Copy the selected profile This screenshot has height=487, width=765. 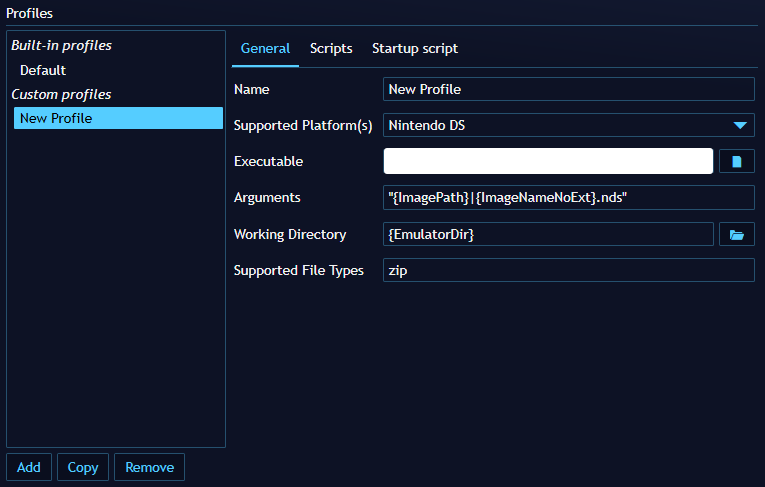[x=83, y=467]
